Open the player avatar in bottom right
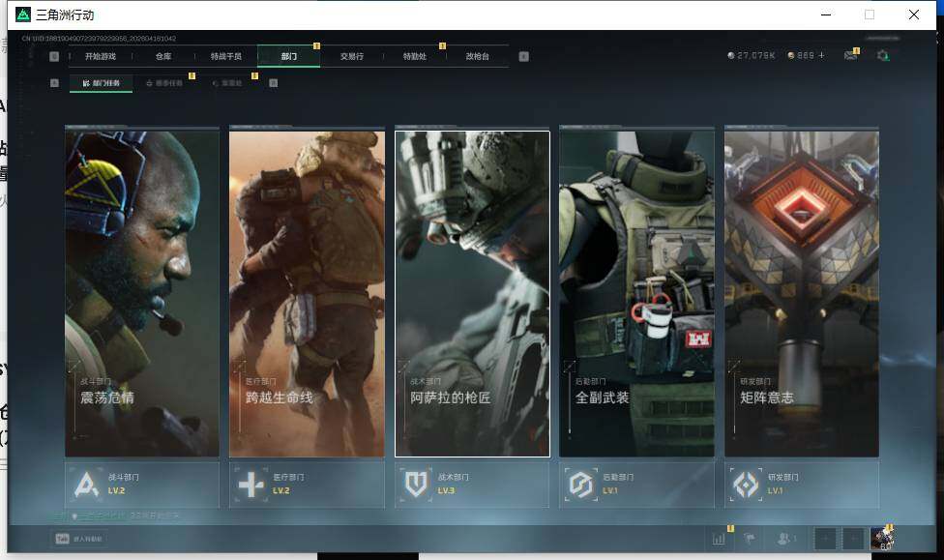This screenshot has width=944, height=560. 881,539
